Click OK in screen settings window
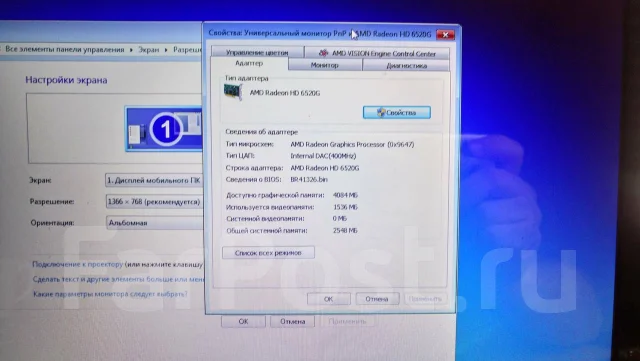The image size is (640, 361). (243, 321)
